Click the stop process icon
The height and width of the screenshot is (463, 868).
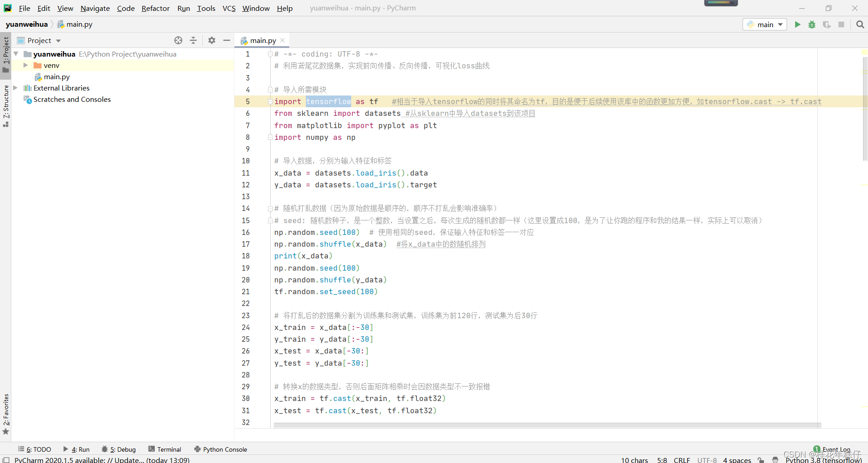pos(841,24)
